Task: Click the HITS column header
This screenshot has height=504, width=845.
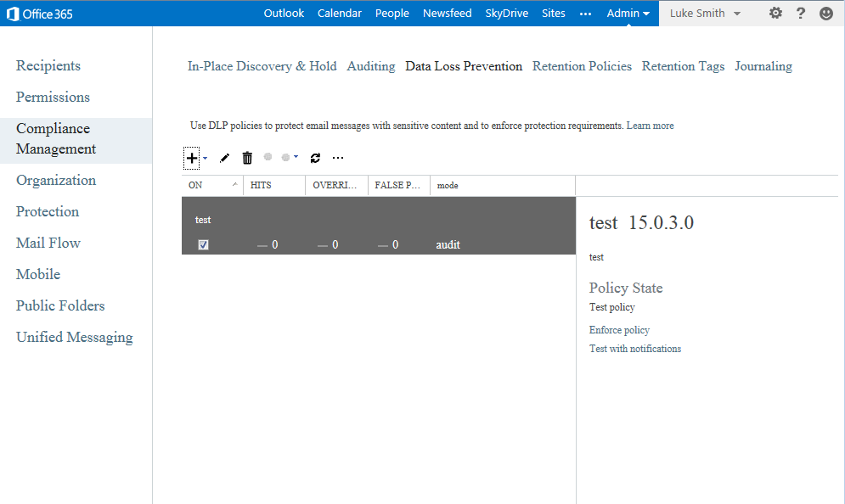Action: pos(273,185)
